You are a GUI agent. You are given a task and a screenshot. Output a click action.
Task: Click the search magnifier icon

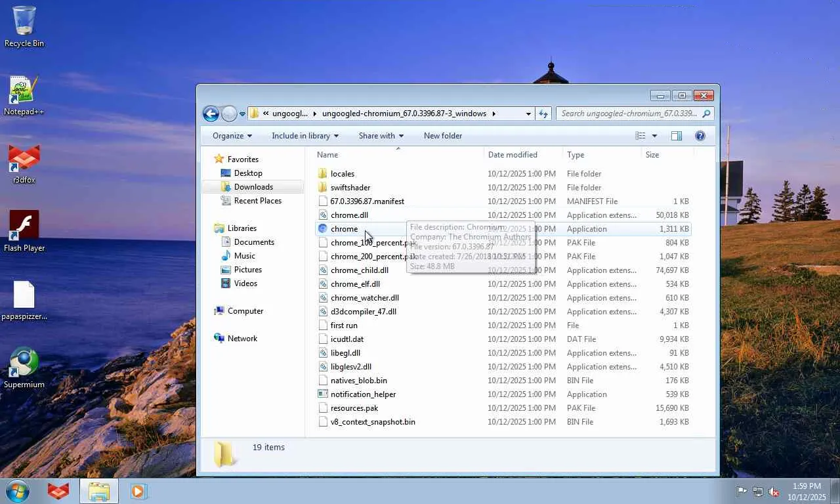point(706,114)
